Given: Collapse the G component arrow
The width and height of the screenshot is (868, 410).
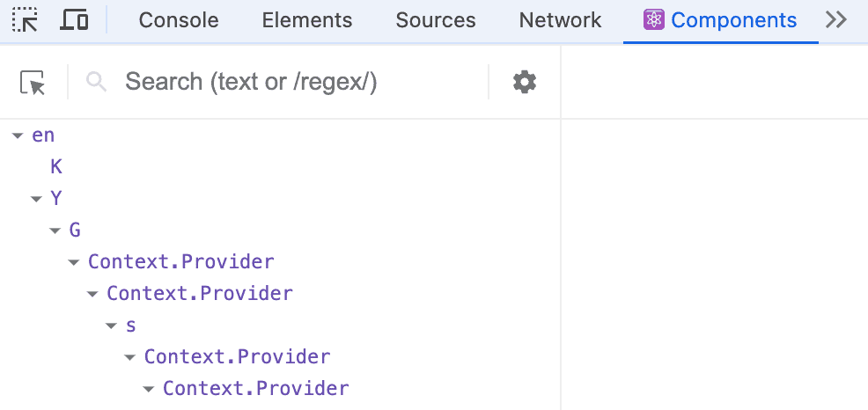Looking at the screenshot, I should pos(55,231).
